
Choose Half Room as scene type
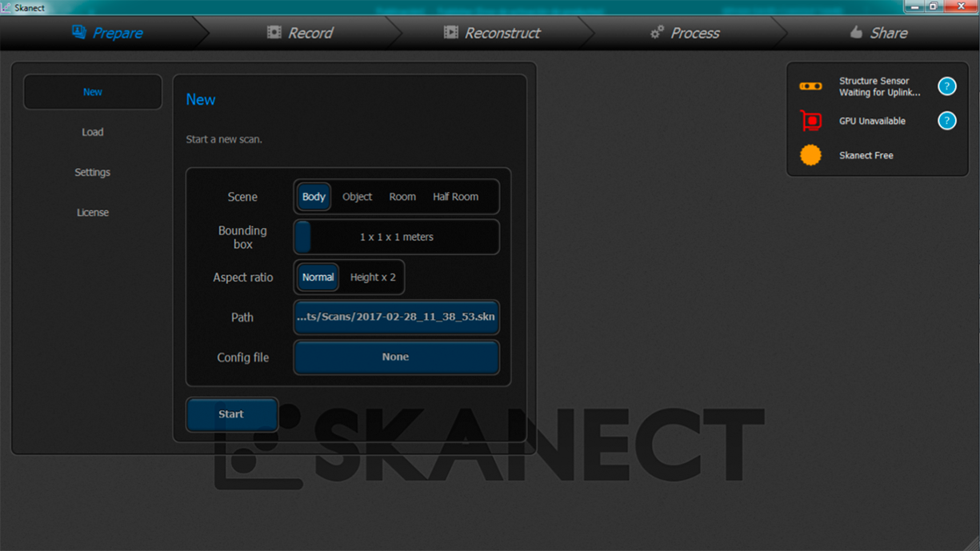(455, 197)
